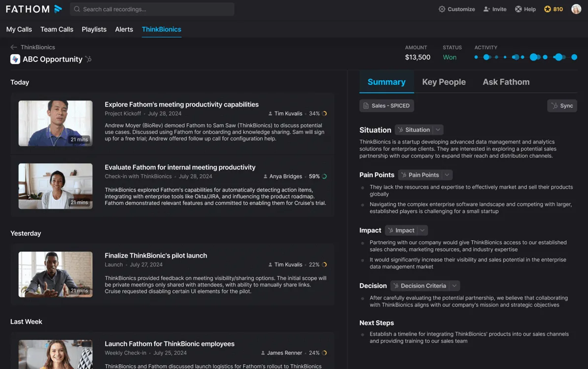Open Project Kickoff call thumbnail
The height and width of the screenshot is (369, 588).
(x=56, y=123)
